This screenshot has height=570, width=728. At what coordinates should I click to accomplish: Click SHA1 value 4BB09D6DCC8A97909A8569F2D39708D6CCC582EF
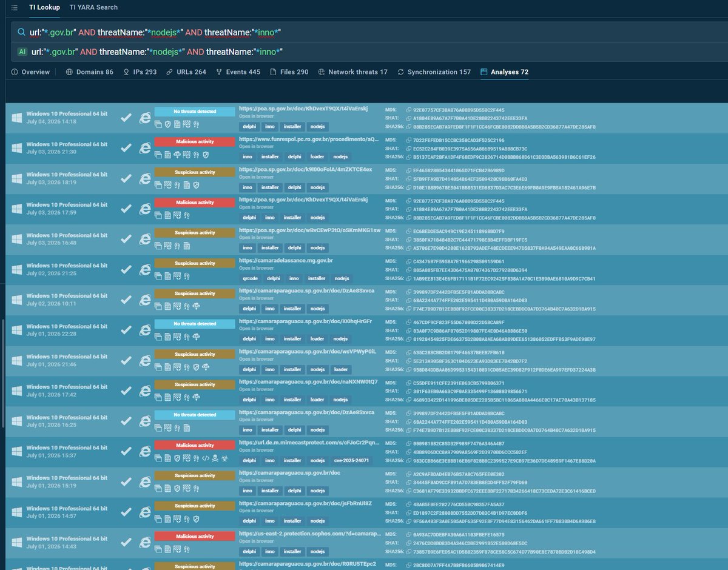(470, 452)
